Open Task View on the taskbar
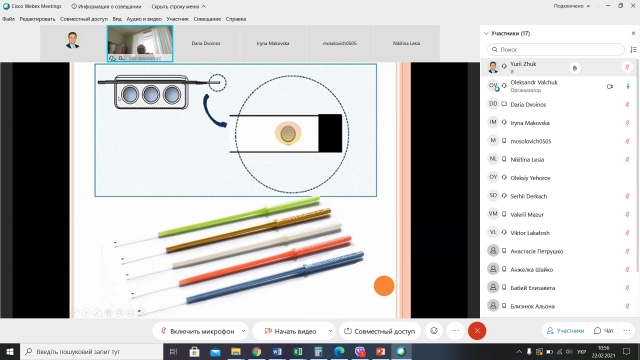The height and width of the screenshot is (360, 640). pos(173,351)
